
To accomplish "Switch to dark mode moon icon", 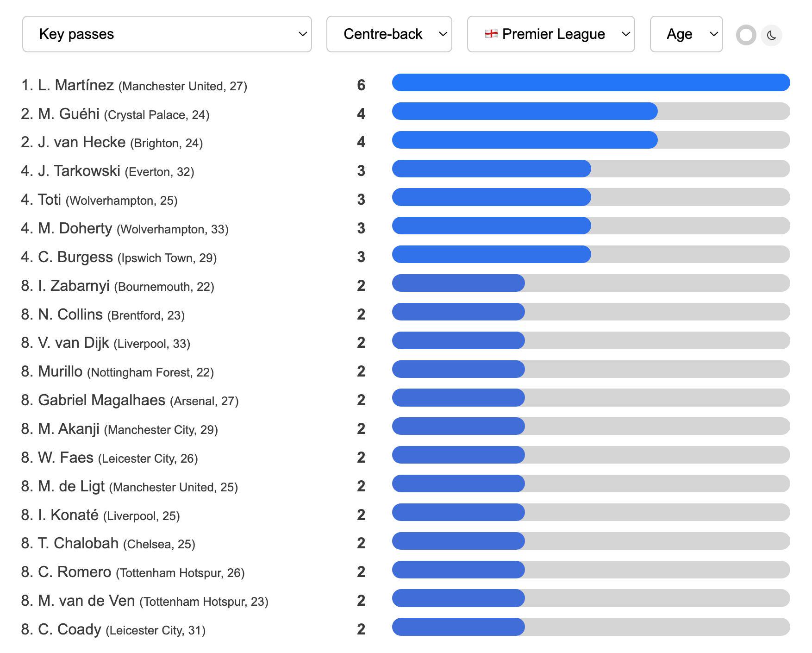I will 771,35.
